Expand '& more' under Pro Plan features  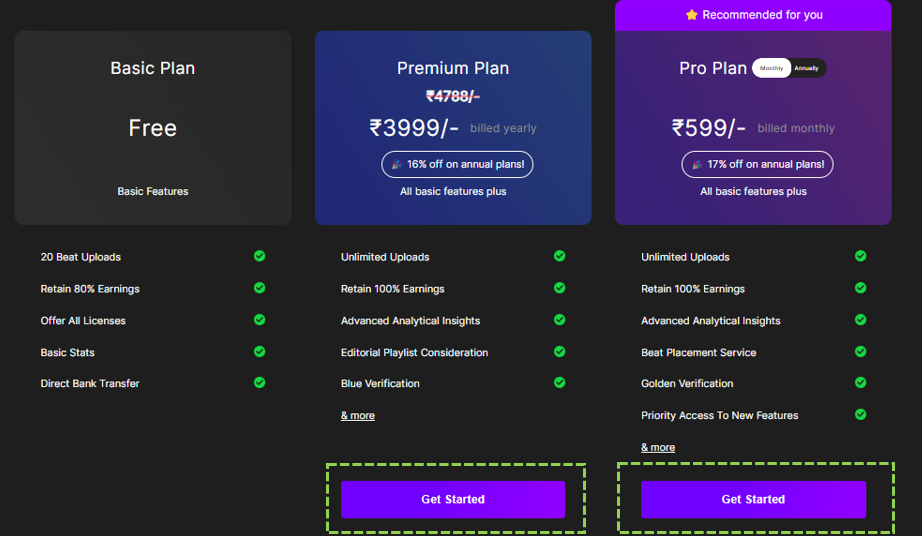658,447
